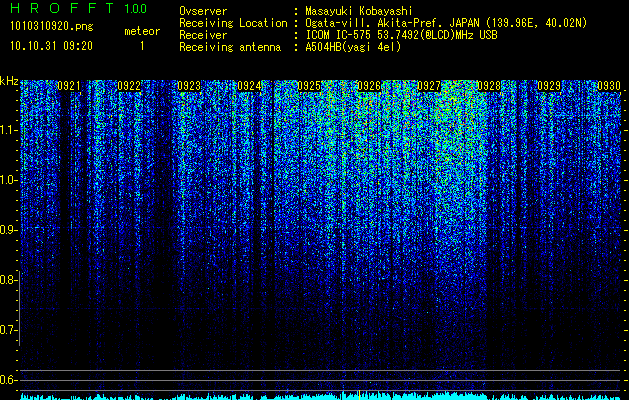Click the 1.1 kHz axis label
This screenshot has height=400, width=629.
pos(9,130)
